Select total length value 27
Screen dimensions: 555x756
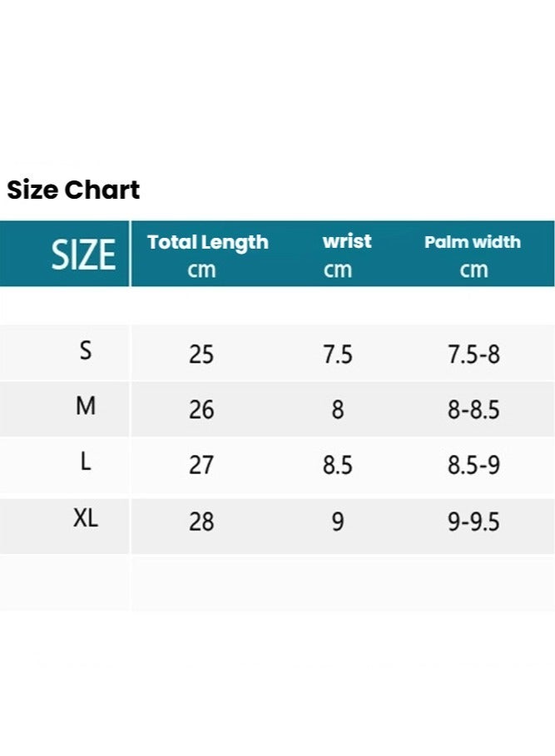tap(201, 465)
